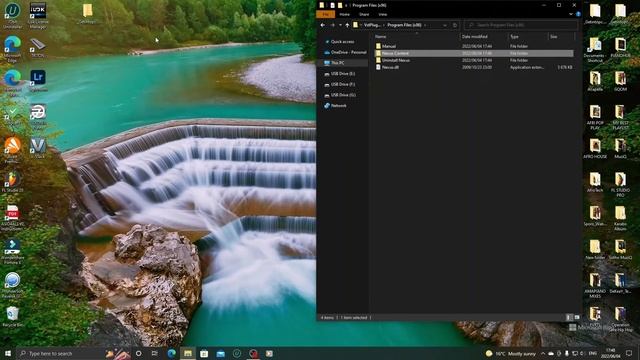The image size is (640, 360).
Task: Open New folder on desktop
Action: (x=595, y=250)
